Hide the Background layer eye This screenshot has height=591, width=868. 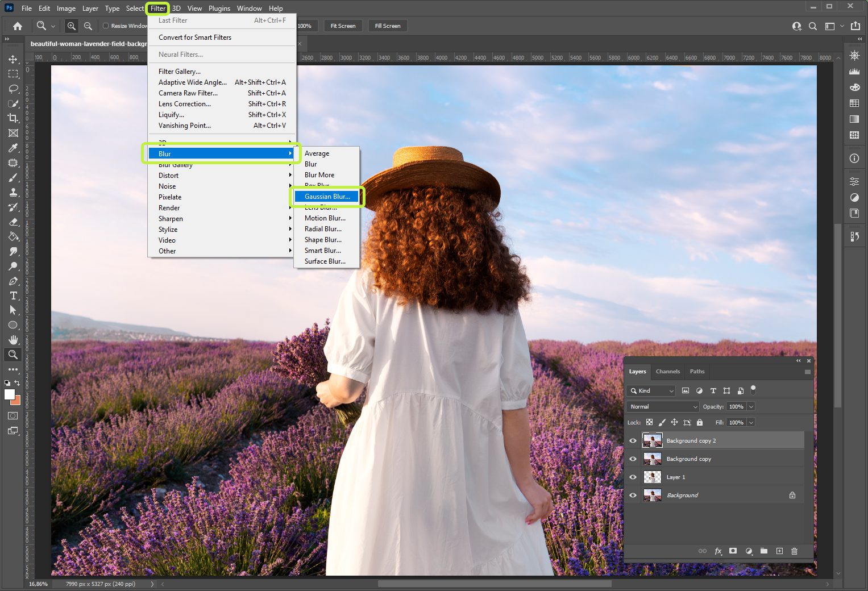[633, 495]
